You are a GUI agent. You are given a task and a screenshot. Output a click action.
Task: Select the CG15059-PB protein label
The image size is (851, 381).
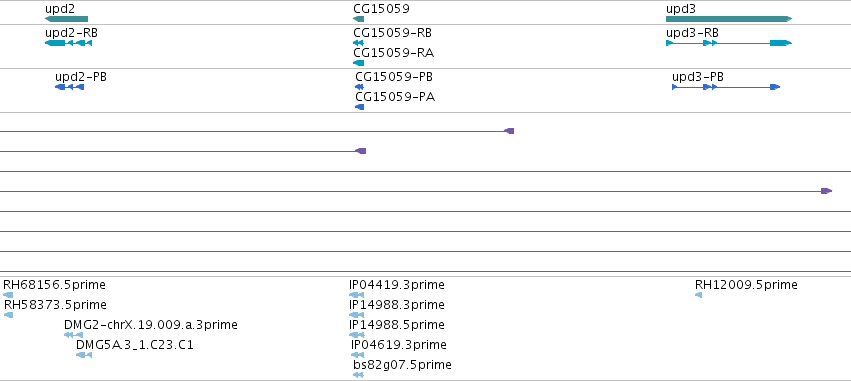pos(394,77)
